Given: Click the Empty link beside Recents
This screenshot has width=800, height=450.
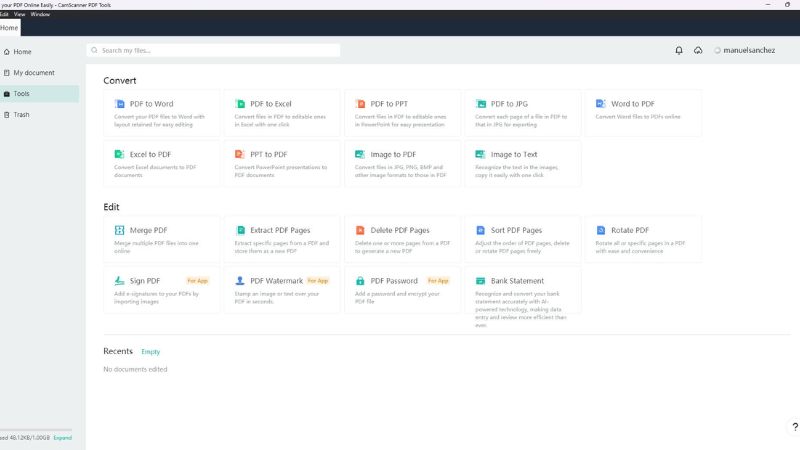Looking at the screenshot, I should coord(150,352).
